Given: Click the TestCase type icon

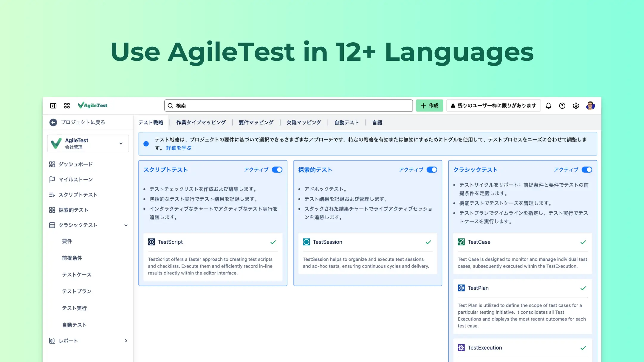Looking at the screenshot, I should tap(461, 242).
